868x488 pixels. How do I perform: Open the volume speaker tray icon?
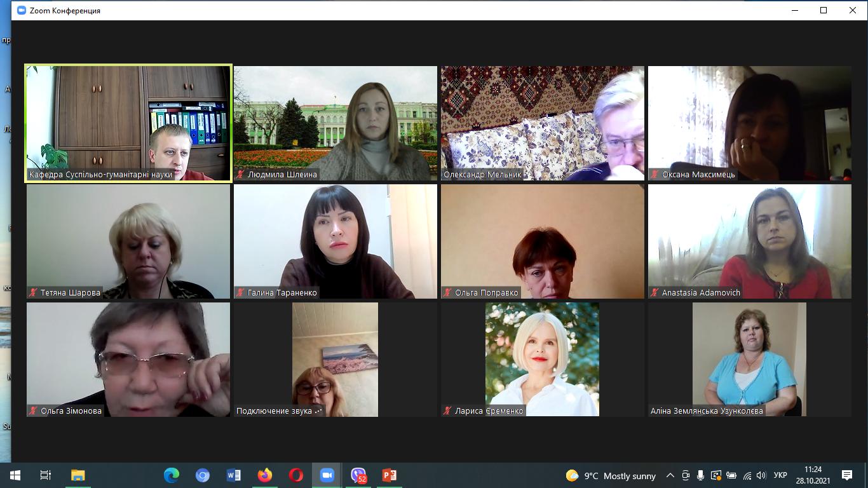762,475
